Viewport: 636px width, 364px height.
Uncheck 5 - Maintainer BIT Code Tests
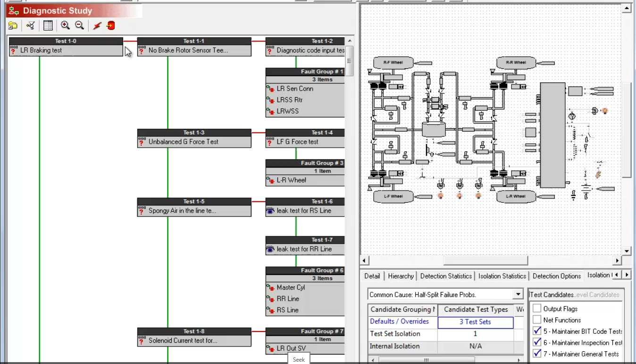tap(537, 331)
